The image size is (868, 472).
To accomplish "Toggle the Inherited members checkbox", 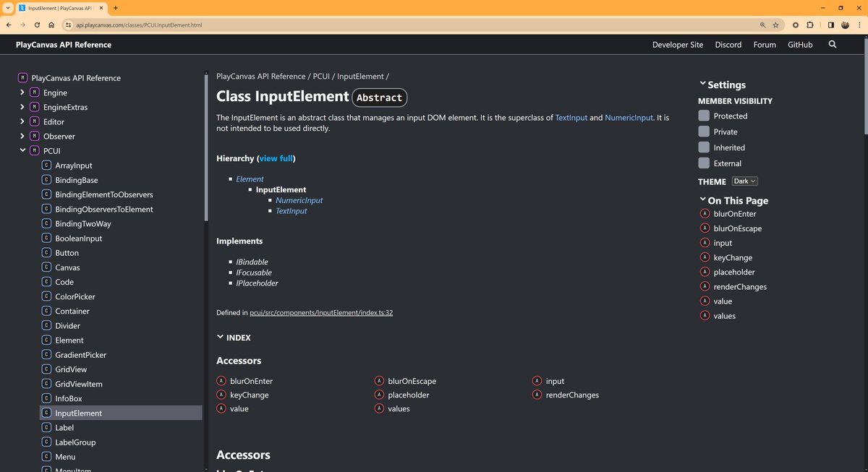I will click(704, 147).
